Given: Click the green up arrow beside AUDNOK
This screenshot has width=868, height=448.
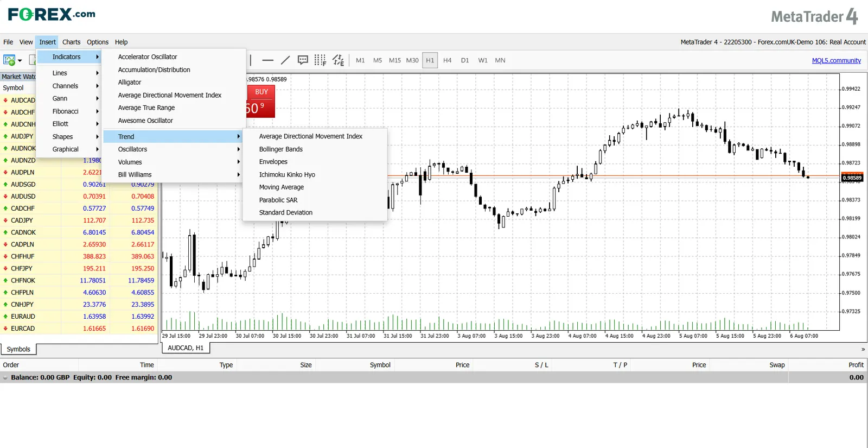Looking at the screenshot, I should (x=5, y=148).
